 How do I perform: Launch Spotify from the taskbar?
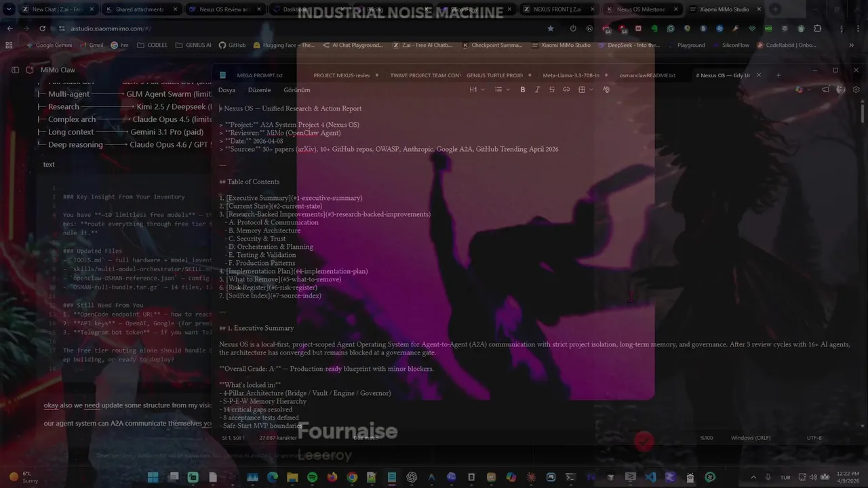coord(312,477)
